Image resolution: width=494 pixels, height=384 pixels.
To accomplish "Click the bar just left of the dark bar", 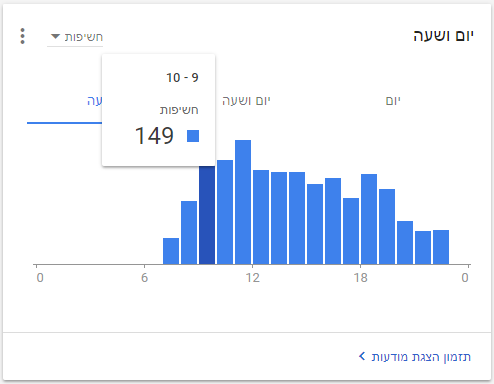I will (x=189, y=233).
